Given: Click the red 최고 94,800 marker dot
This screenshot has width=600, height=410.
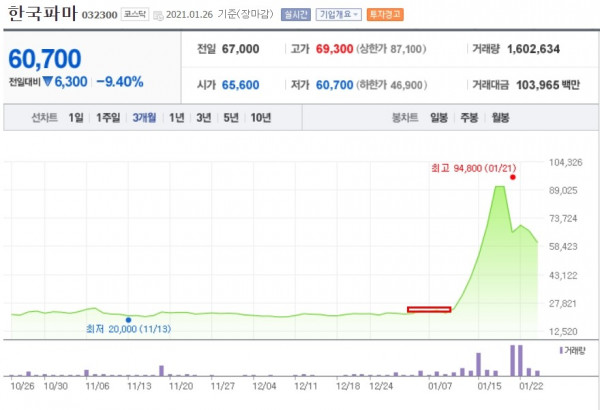Looking at the screenshot, I should (x=513, y=177).
